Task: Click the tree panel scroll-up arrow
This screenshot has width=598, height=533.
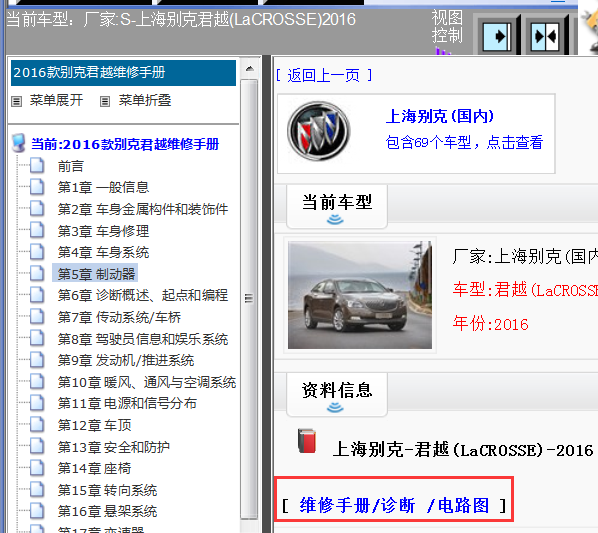Action: (x=250, y=69)
